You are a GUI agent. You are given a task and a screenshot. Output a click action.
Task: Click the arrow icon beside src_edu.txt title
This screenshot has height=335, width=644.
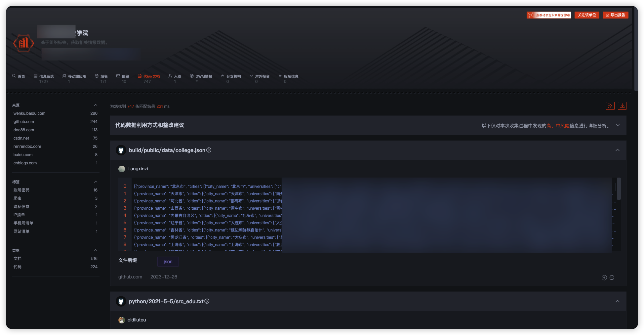pyautogui.click(x=207, y=301)
